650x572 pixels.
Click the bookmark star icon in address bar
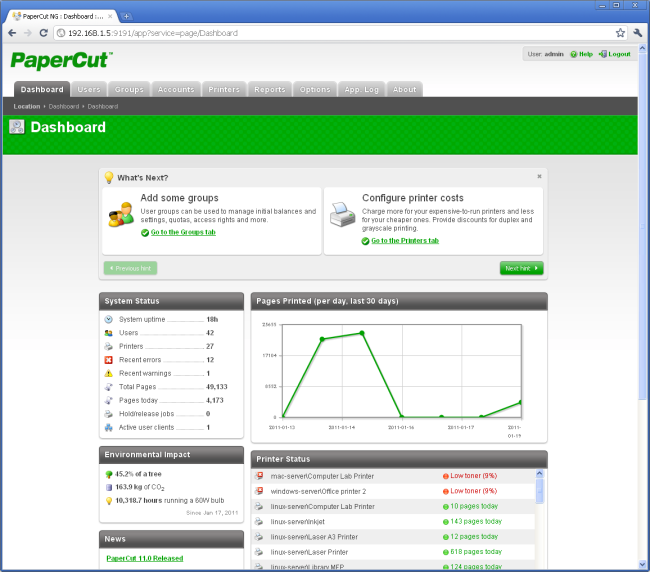tap(620, 33)
